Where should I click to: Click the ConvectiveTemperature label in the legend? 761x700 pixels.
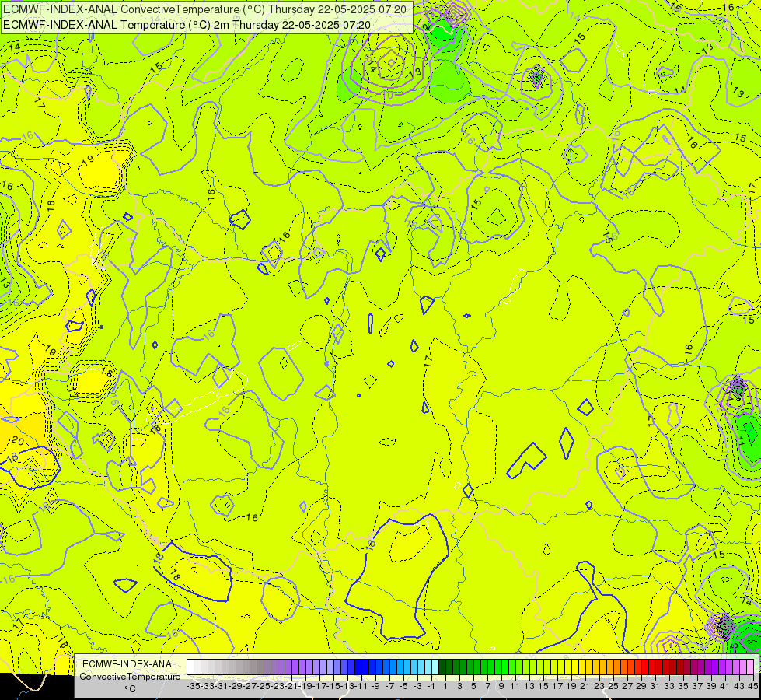pos(130,676)
